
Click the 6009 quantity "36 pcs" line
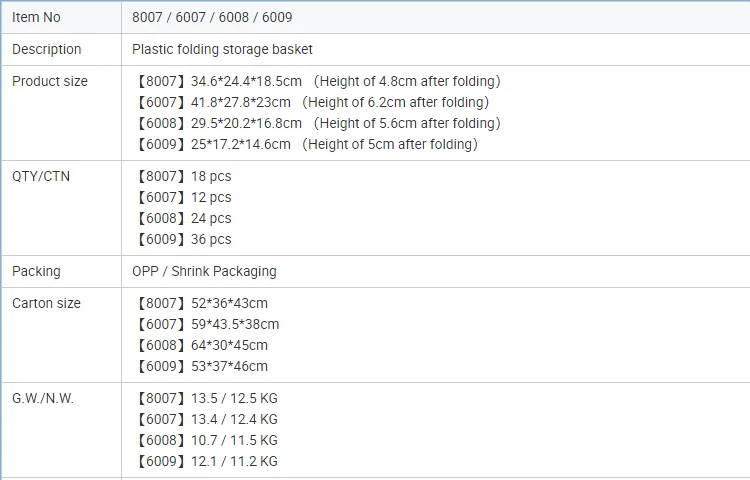[182, 239]
